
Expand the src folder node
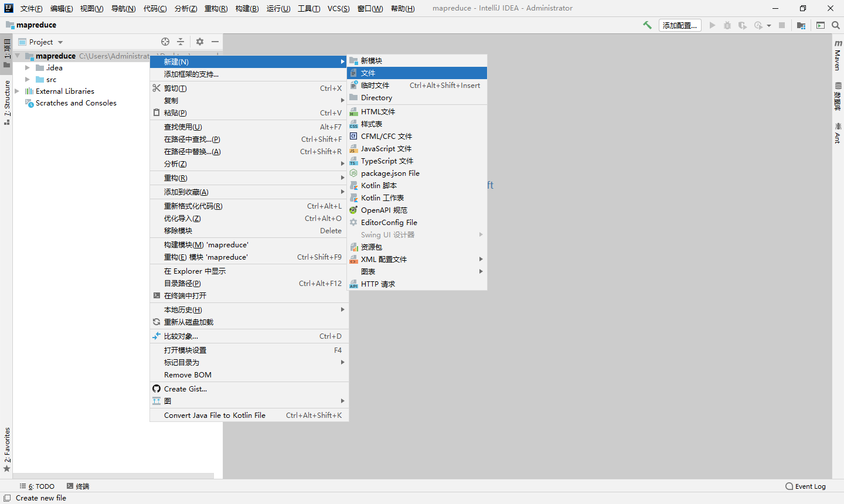click(28, 80)
